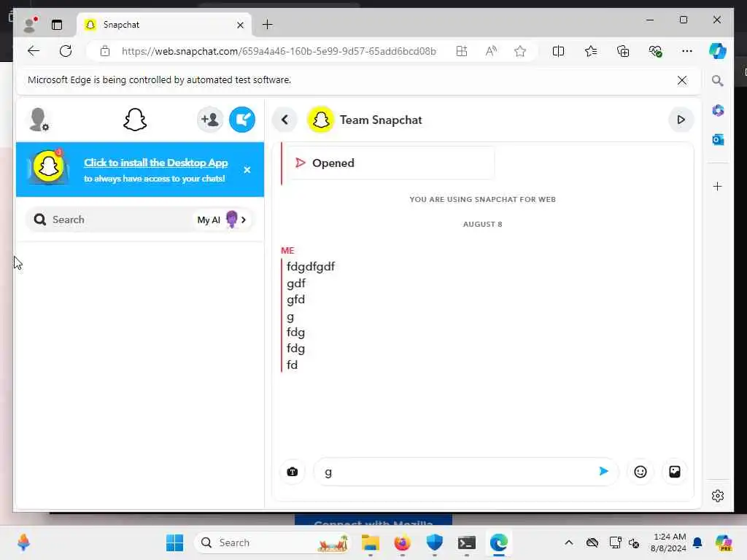Open the Windows Start menu
Image resolution: width=747 pixels, height=560 pixels.
click(174, 542)
